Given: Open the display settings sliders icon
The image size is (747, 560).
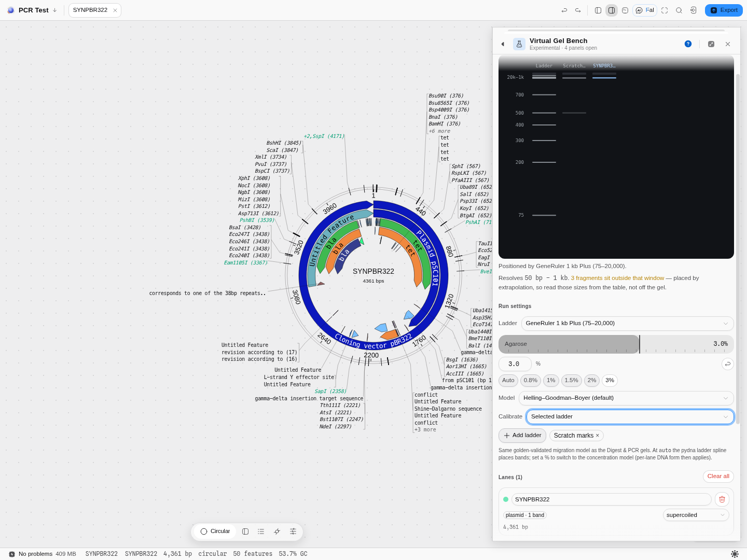Looking at the screenshot, I should (293, 531).
